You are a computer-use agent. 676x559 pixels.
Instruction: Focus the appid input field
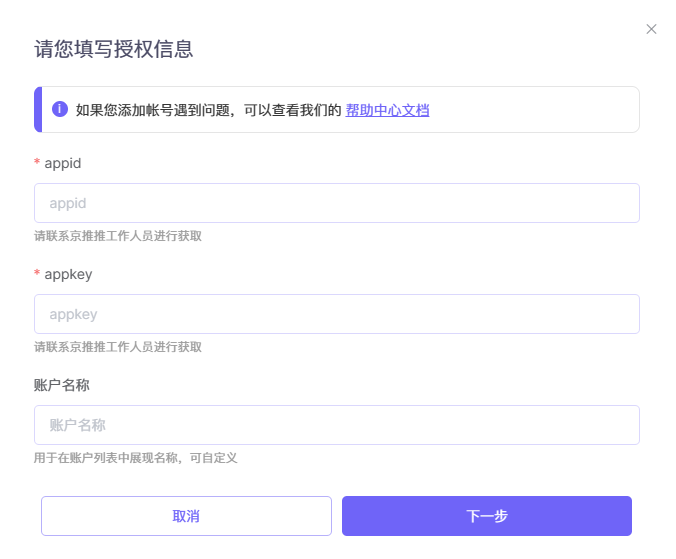336,203
